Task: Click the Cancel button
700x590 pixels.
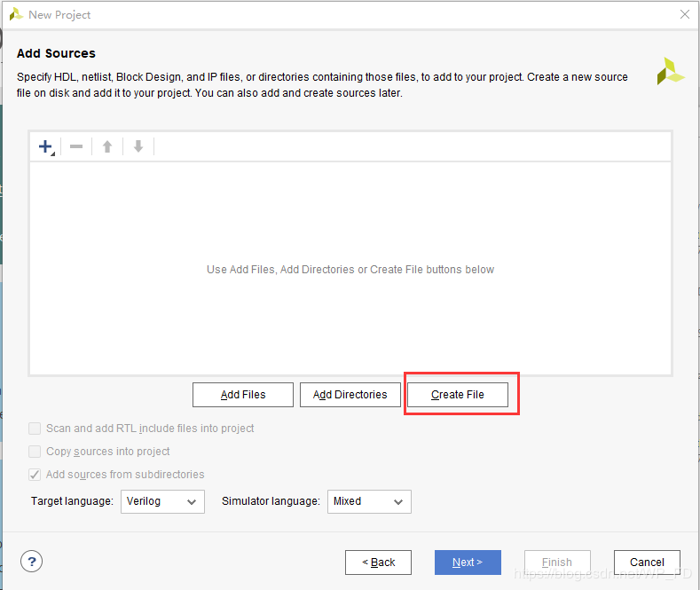Action: coord(647,562)
